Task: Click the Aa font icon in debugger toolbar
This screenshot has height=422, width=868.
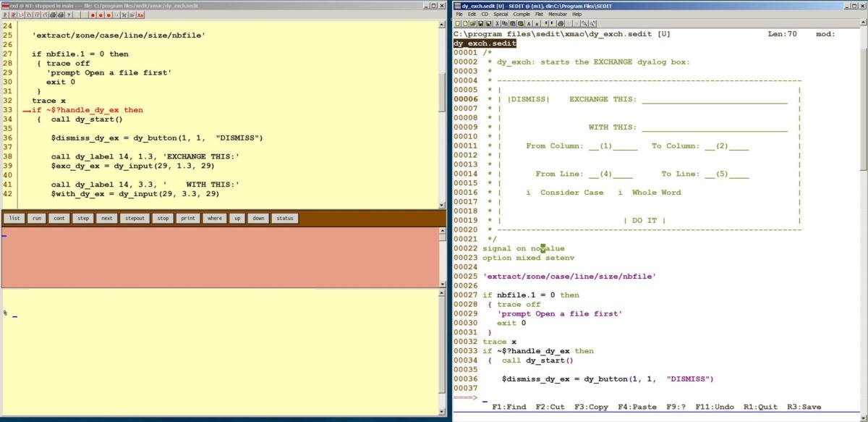Action: (140, 15)
